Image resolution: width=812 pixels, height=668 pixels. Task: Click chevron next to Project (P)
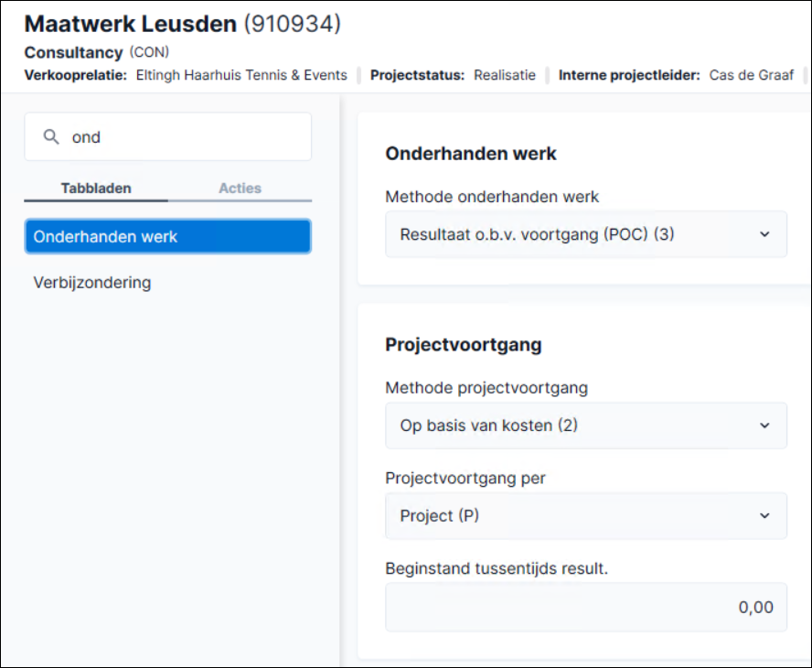pyautogui.click(x=764, y=515)
